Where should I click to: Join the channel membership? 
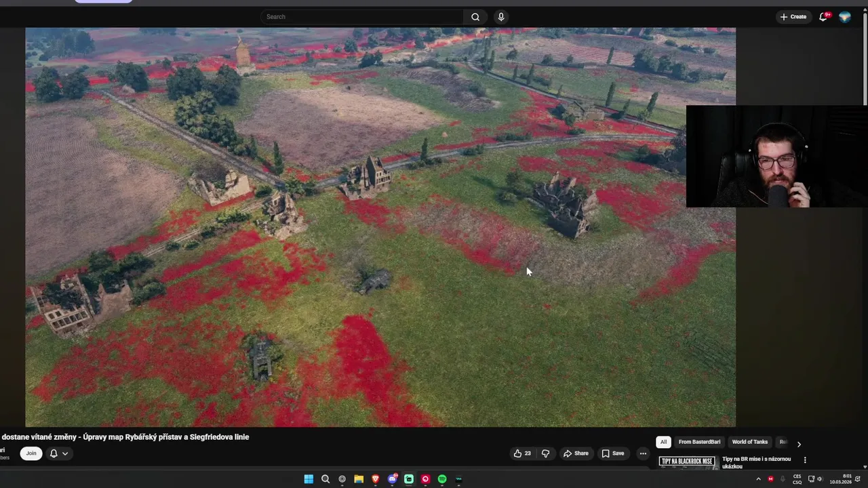click(31, 453)
